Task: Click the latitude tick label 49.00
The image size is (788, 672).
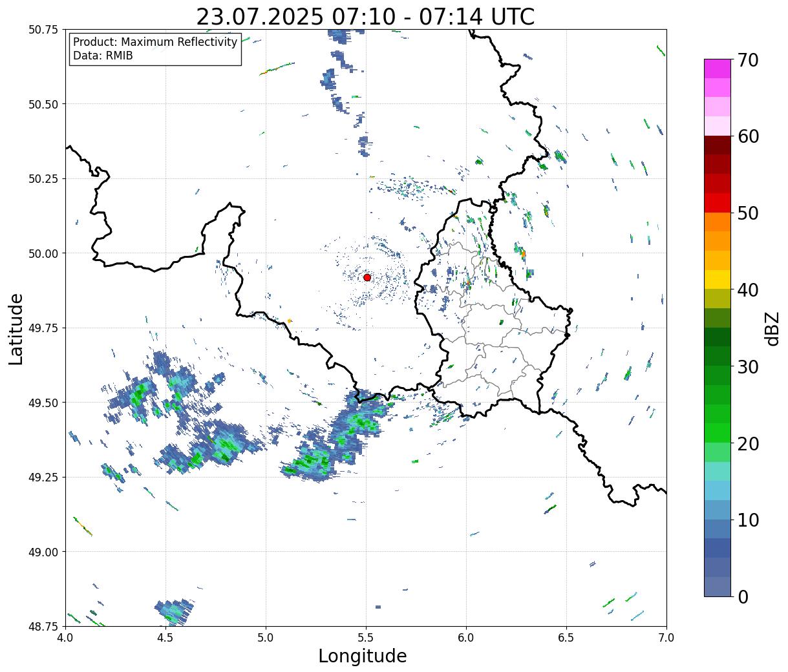Action: tap(43, 552)
